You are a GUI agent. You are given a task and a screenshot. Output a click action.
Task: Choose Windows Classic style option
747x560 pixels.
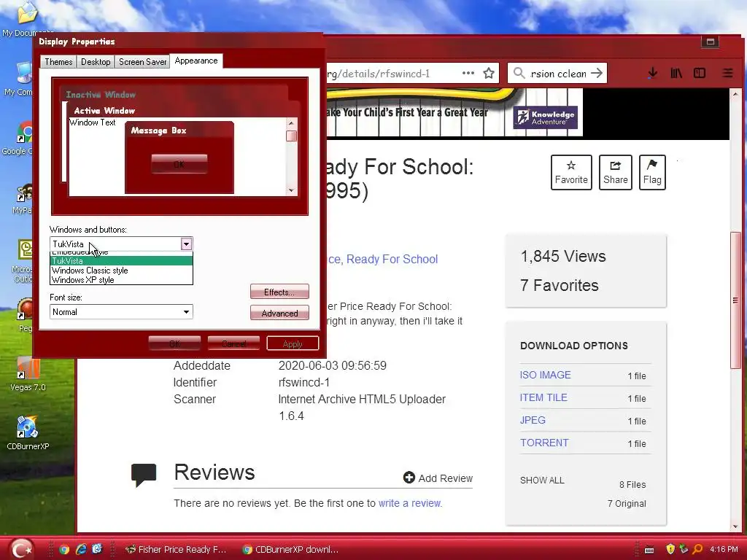(122, 271)
